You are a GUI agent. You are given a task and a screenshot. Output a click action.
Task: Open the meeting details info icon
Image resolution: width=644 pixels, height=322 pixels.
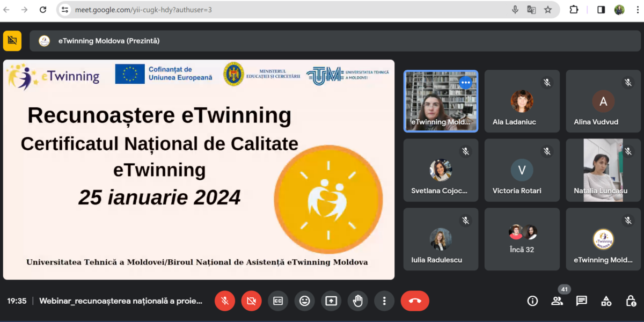tap(532, 301)
